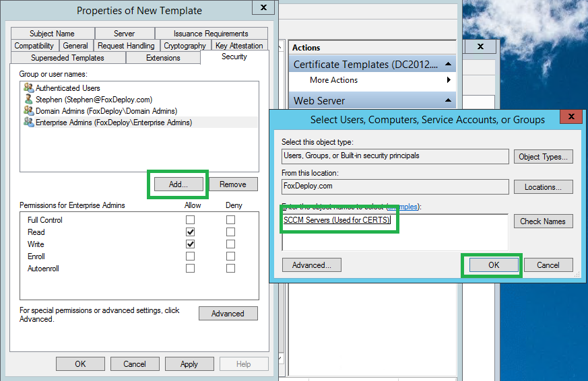Open the Cryptography tab
Viewport: 588px width, 381px height.
click(x=185, y=45)
